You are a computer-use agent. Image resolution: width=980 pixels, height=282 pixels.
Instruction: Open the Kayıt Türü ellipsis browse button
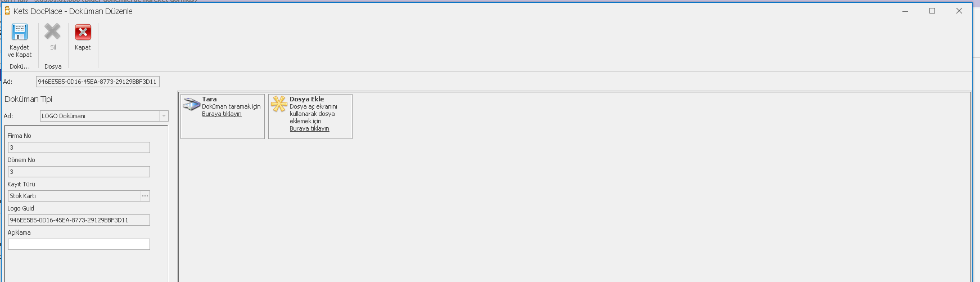[x=145, y=196]
